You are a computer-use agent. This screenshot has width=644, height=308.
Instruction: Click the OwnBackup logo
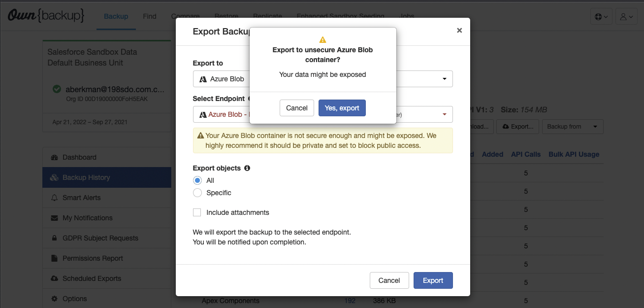tap(46, 16)
